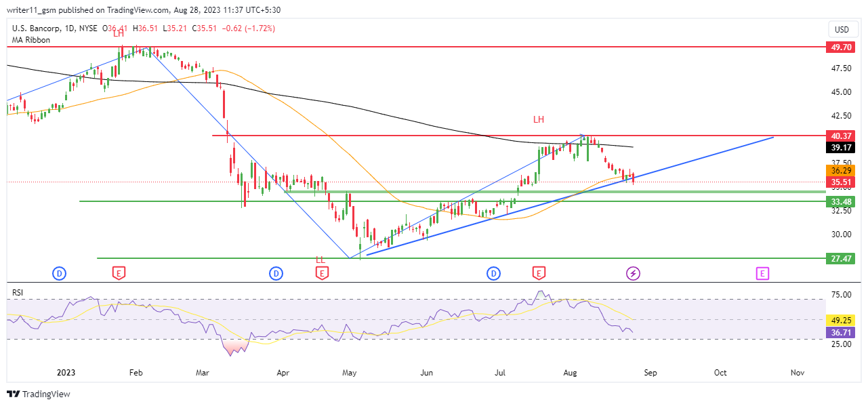868x406 pixels.
Task: Click the purple lightning event marker in late August
Action: 633,273
